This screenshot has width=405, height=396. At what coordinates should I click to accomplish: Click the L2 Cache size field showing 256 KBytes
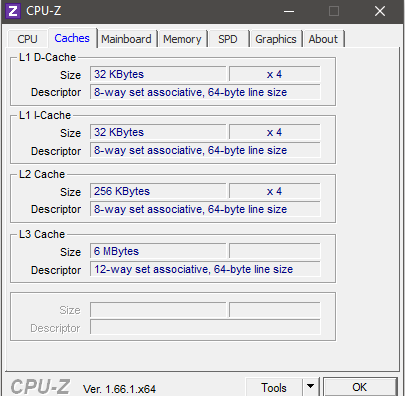click(x=158, y=191)
